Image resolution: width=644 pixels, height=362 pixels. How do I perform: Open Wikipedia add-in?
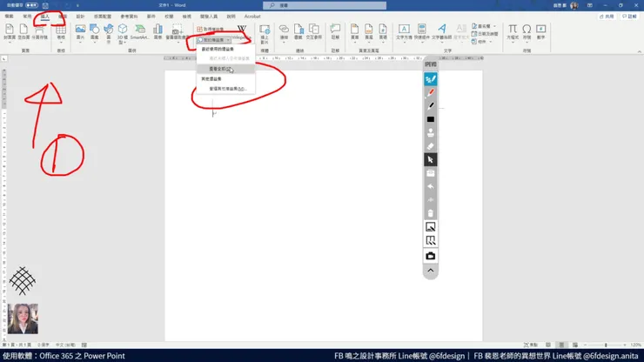pos(242,31)
